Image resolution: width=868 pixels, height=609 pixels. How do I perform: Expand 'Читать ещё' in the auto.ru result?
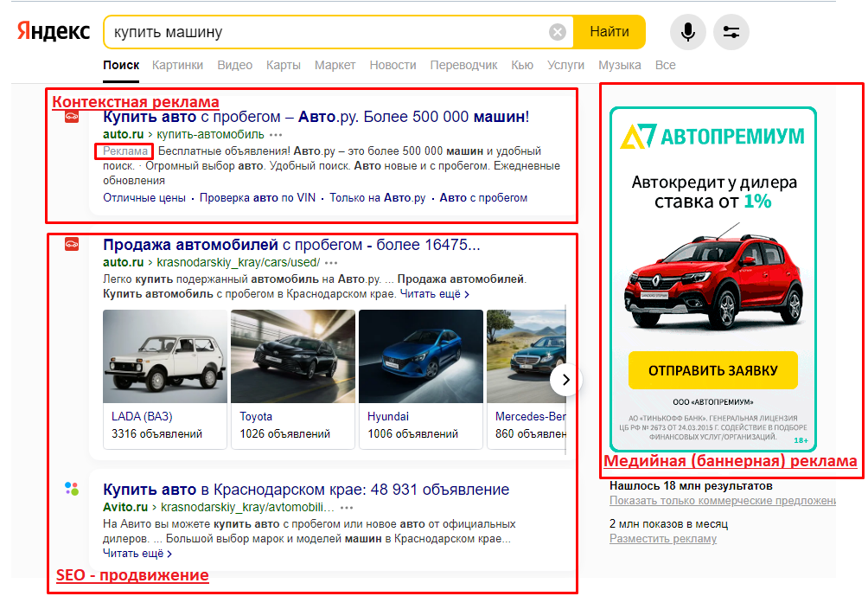click(x=435, y=294)
